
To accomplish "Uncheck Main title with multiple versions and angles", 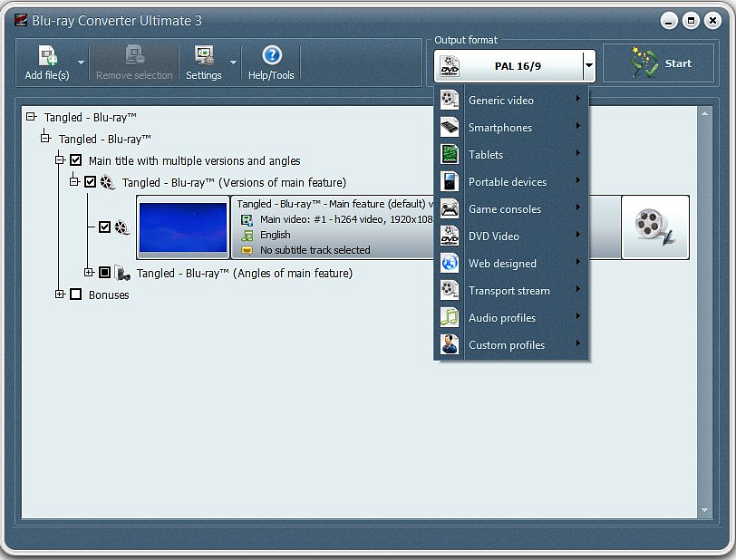I will [75, 160].
